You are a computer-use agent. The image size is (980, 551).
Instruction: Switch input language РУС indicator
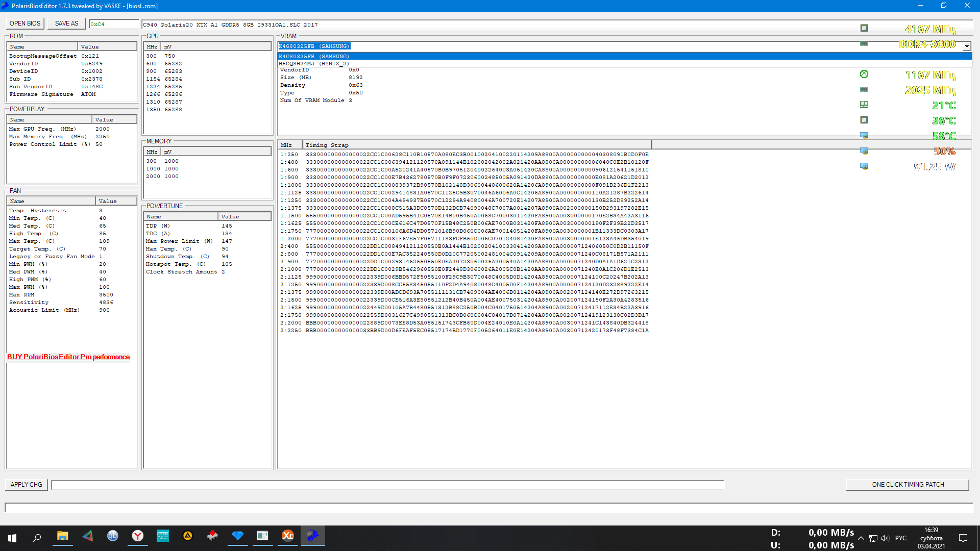(901, 538)
